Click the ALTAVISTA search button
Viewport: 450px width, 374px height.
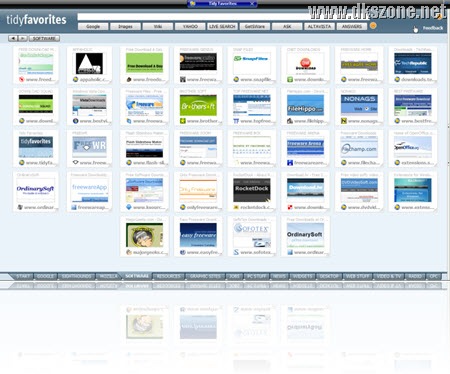coord(319,26)
